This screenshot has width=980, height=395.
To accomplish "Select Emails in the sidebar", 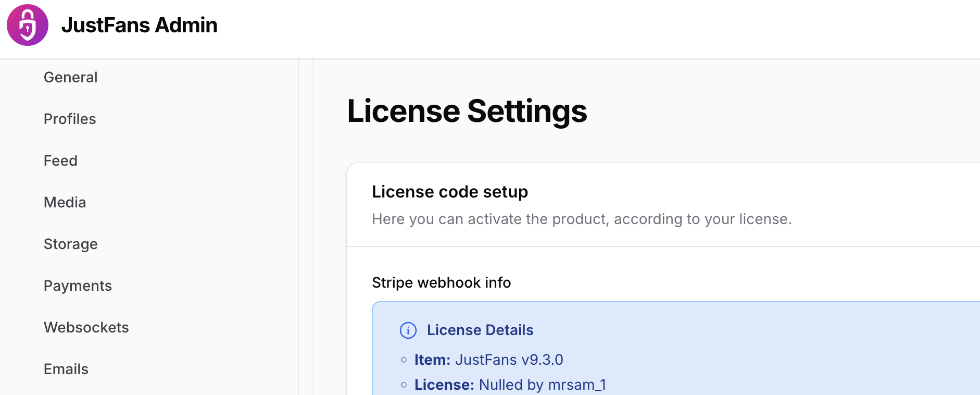I will 66,369.
